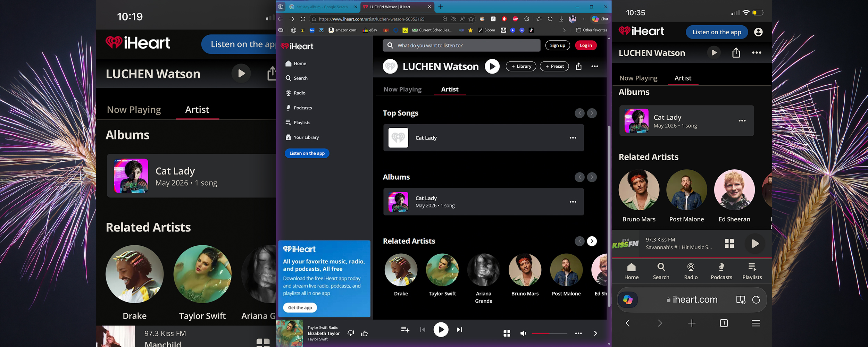Click the browser downloads icon

click(x=561, y=19)
